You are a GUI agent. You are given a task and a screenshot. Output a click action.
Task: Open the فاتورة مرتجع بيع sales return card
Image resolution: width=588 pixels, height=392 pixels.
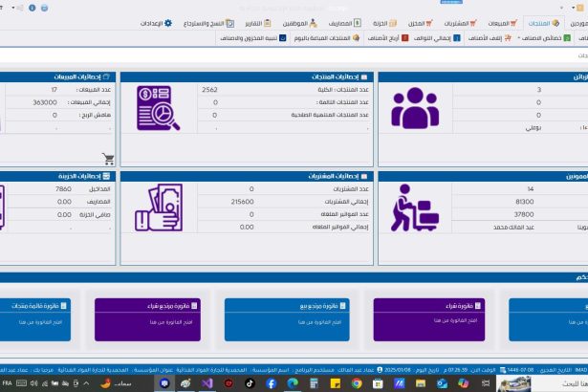click(x=284, y=319)
